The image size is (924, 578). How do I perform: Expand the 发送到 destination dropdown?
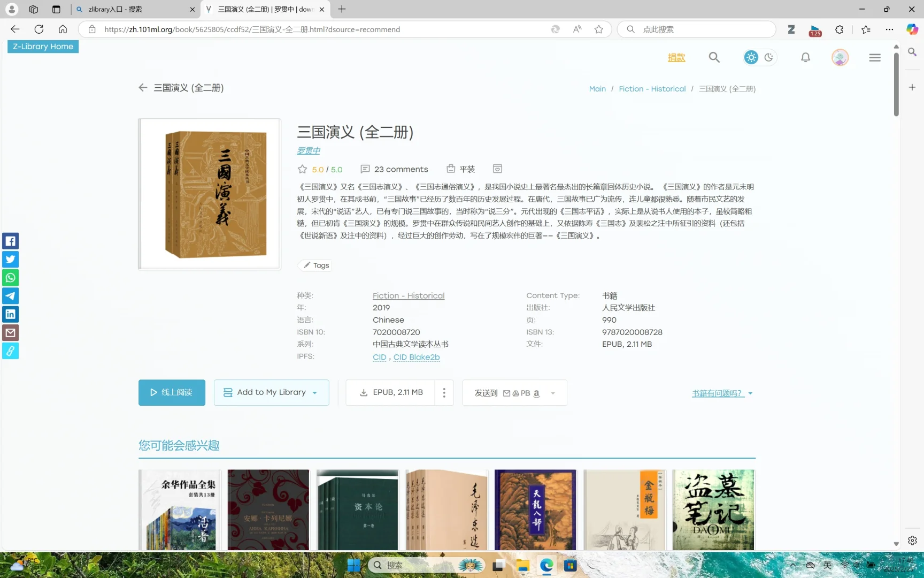[552, 393]
